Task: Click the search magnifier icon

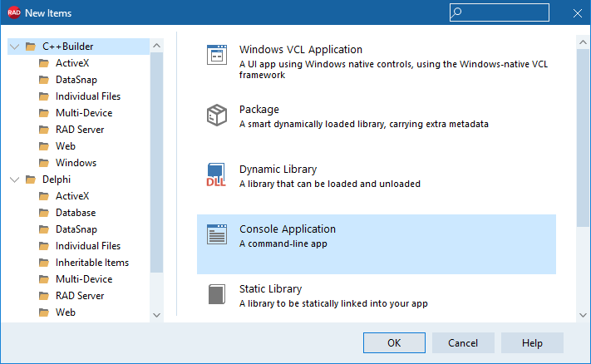Action: 456,12
